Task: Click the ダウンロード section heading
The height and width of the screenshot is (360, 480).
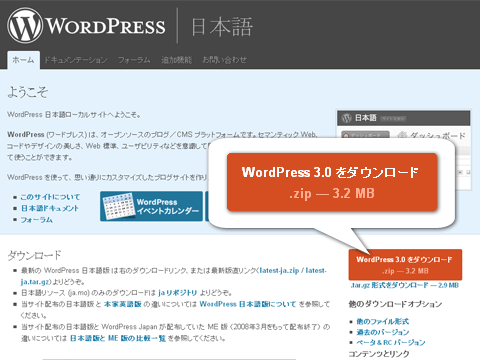Action: coord(34,255)
